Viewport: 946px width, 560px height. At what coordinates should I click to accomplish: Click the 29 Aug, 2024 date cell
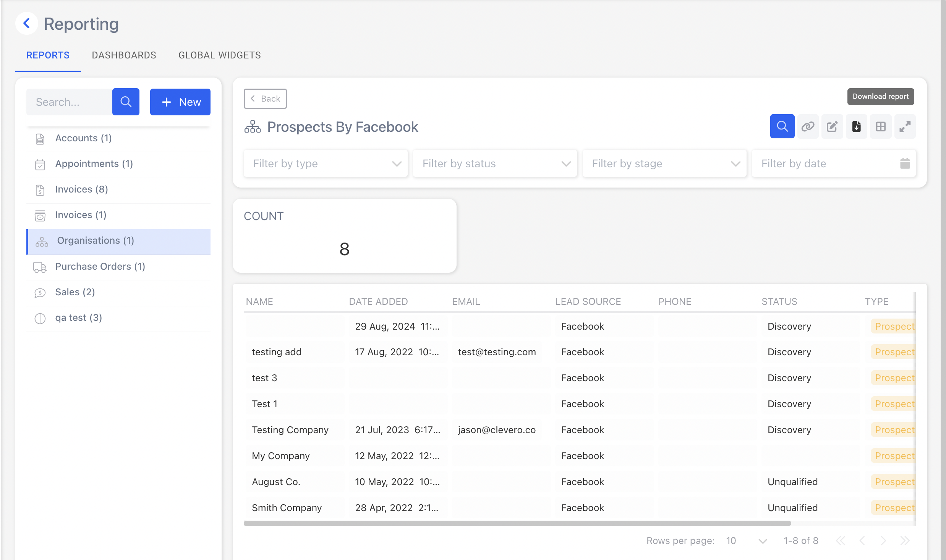click(397, 326)
